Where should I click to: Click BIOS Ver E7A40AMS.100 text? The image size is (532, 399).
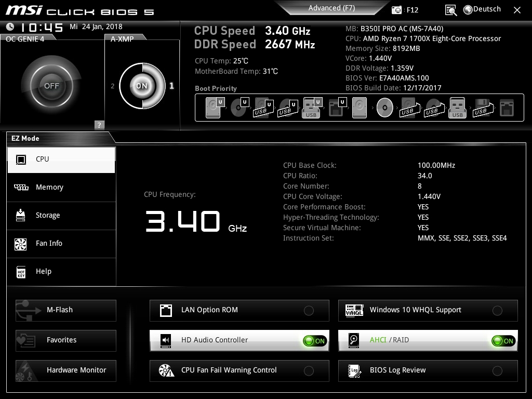click(387, 78)
